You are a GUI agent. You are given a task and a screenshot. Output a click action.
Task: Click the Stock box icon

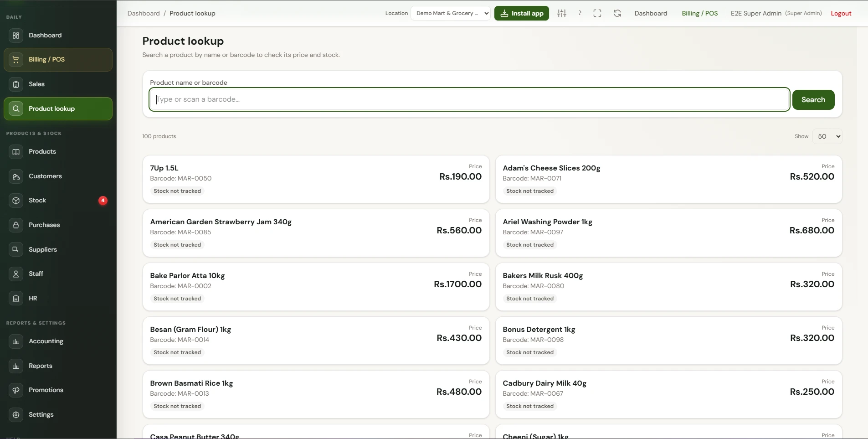(16, 201)
